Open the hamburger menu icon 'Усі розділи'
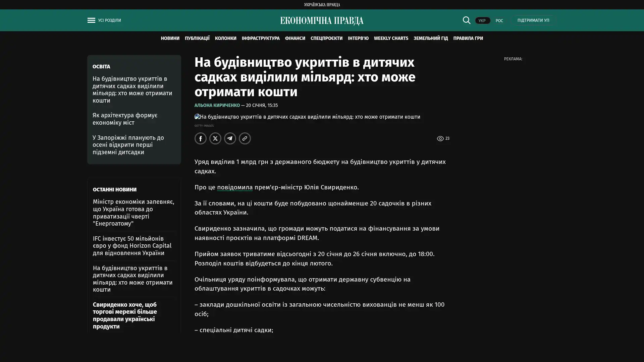Screen dimensions: 644x362 click(x=91, y=20)
